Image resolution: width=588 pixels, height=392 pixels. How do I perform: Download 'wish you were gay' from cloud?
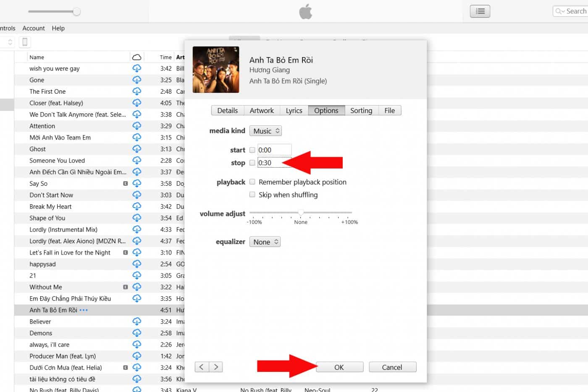pyautogui.click(x=137, y=68)
